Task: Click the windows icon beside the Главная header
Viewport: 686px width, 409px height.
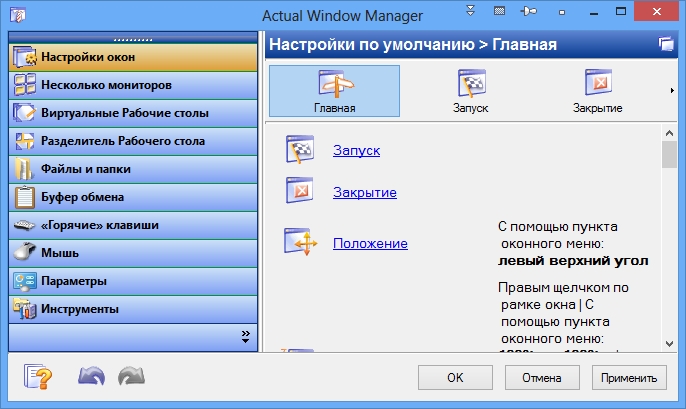Action: point(666,44)
